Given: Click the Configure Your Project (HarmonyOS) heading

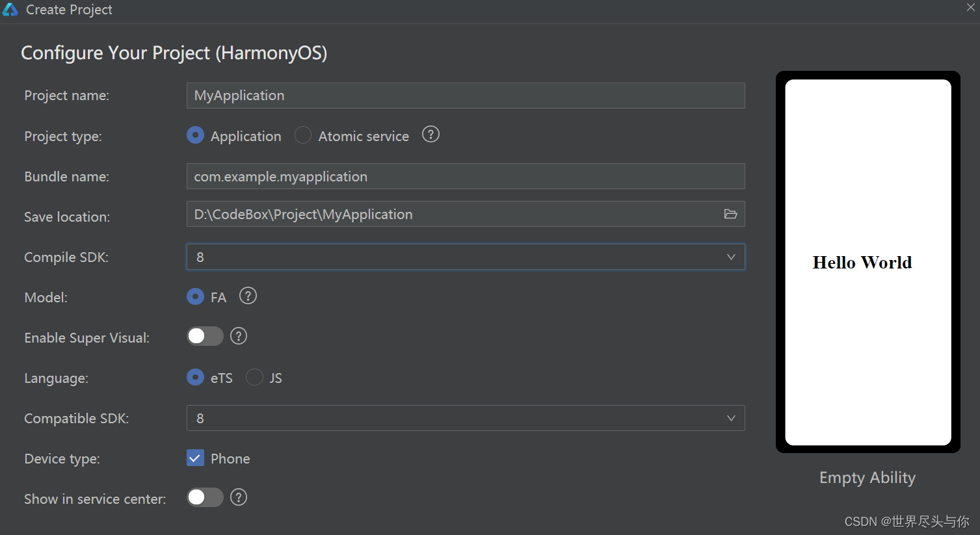Looking at the screenshot, I should (x=174, y=53).
